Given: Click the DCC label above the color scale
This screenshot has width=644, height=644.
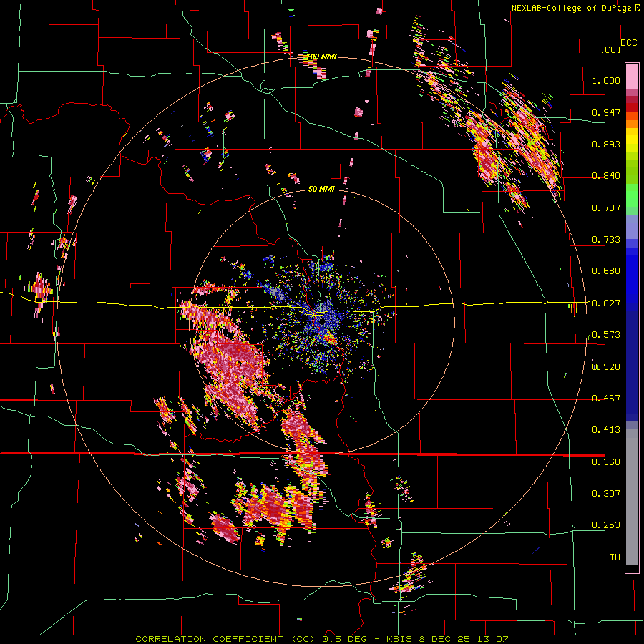Looking at the screenshot, I should [628, 43].
